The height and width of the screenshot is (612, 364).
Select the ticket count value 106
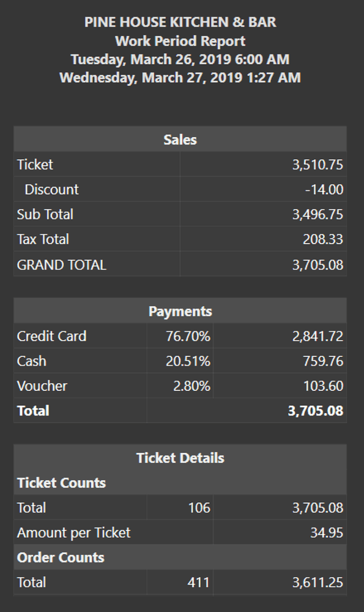click(x=199, y=508)
